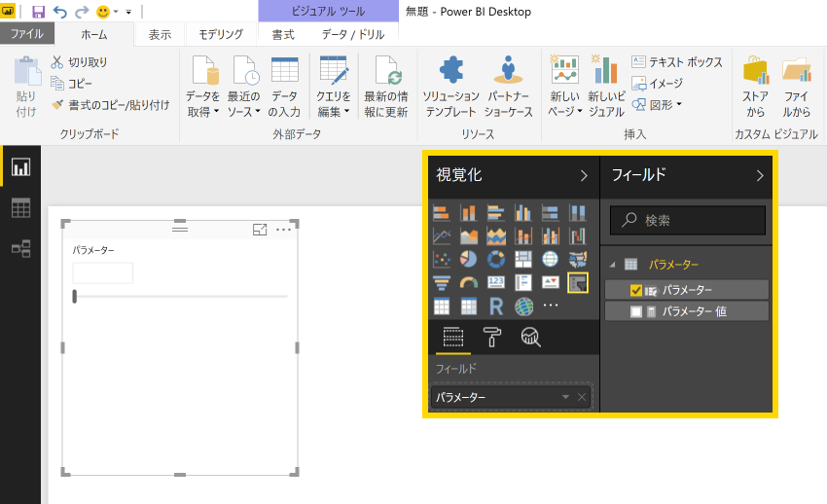This screenshot has width=827, height=504.
Task: Select the table visualization
Action: (442, 306)
